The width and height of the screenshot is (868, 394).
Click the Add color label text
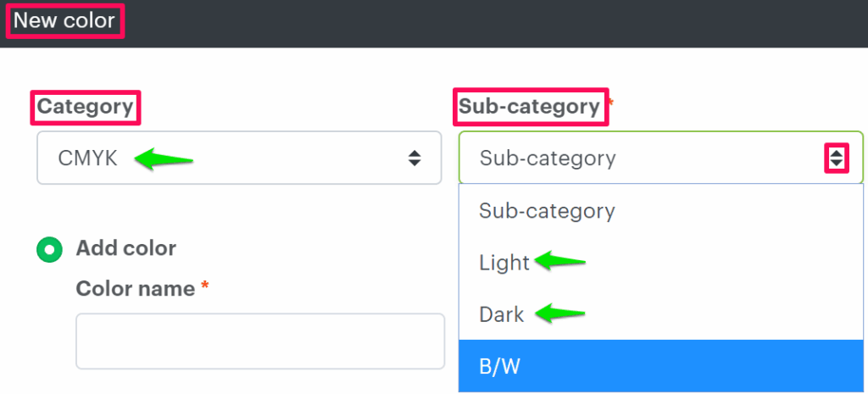click(x=126, y=248)
